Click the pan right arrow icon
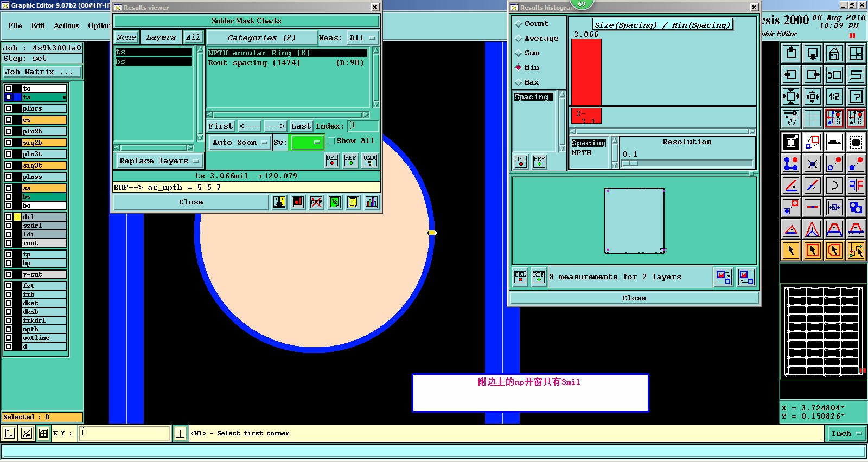Screen dimensions: 868x462 click(x=813, y=75)
